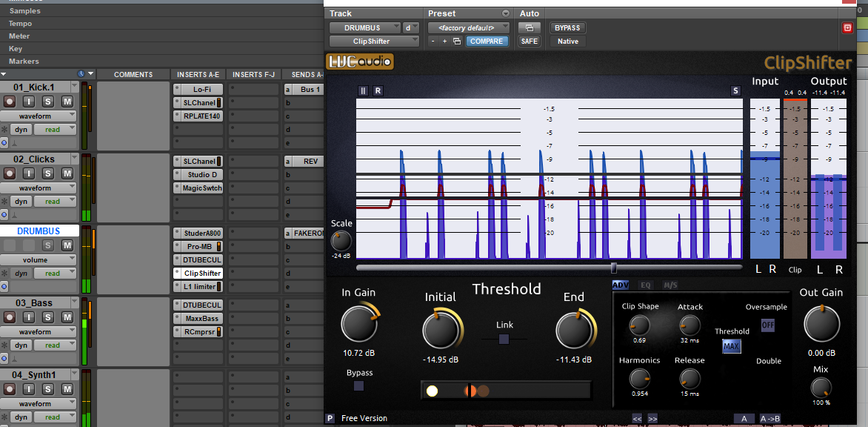This screenshot has height=427, width=868.
Task: Switch to the M/S tab
Action: point(670,285)
